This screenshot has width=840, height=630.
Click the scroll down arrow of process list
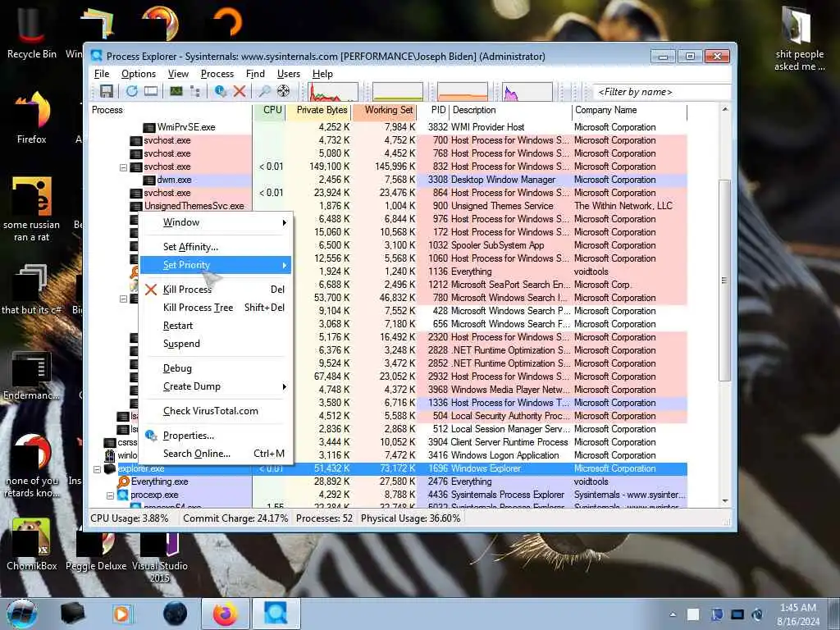coord(725,501)
